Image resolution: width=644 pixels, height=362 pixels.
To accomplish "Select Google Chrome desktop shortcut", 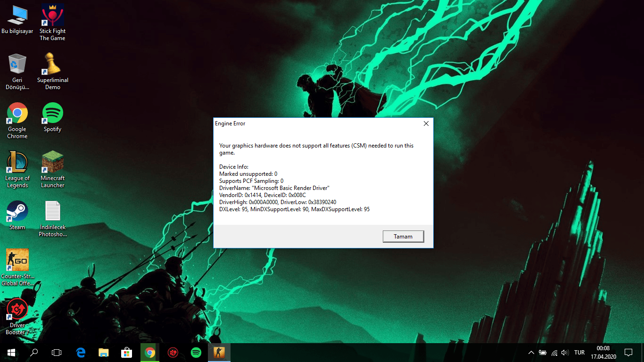I will (17, 121).
